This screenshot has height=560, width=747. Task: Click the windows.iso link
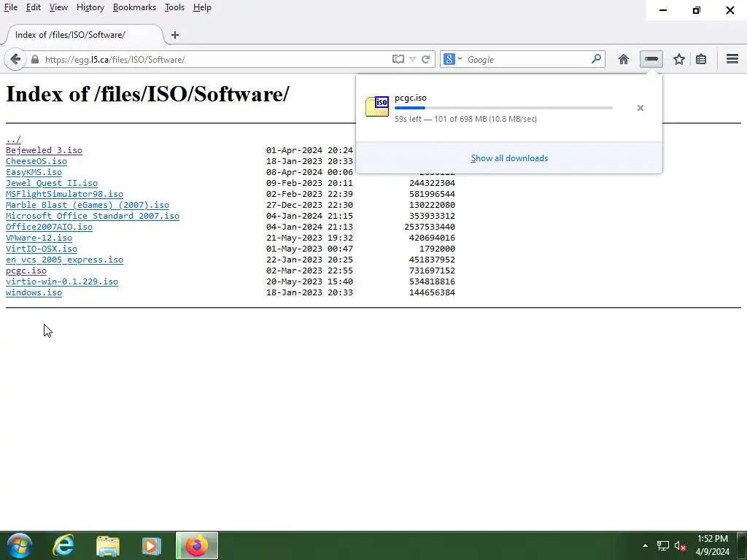coord(34,293)
